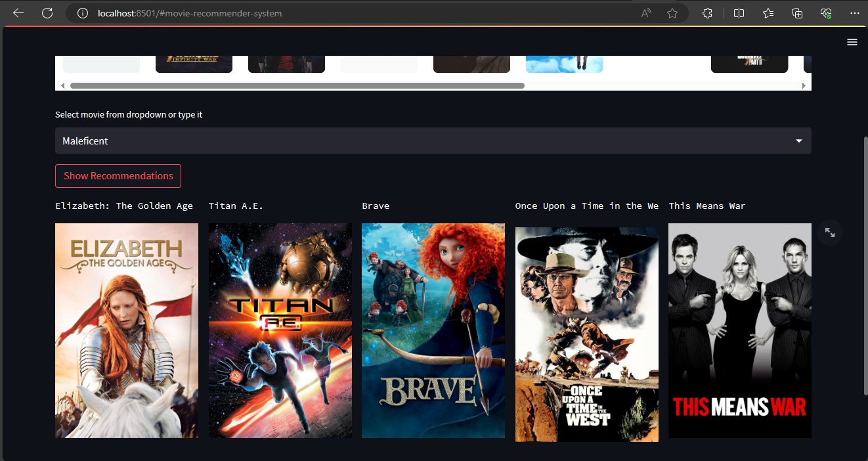Go back using the browser back arrow
Viewport: 868px width, 461px height.
click(18, 13)
